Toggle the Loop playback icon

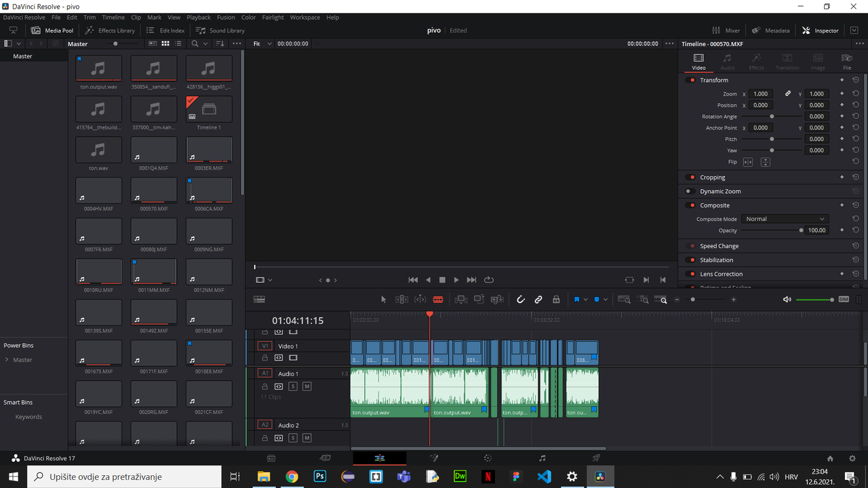[x=489, y=280]
